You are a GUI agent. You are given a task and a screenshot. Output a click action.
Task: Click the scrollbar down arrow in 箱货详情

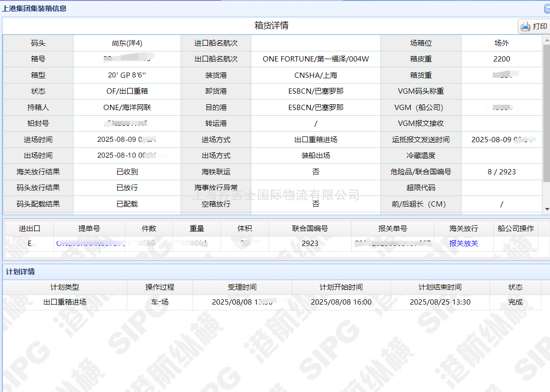click(546, 209)
